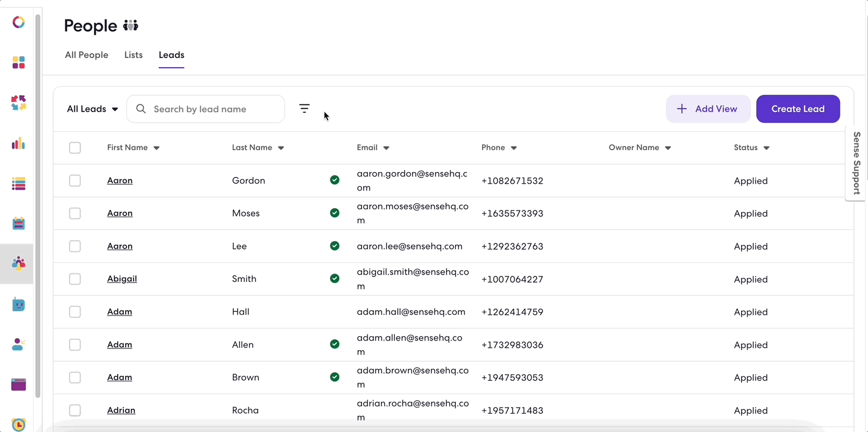The height and width of the screenshot is (432, 868).
Task: Open lead Aaron in the Gordon row
Action: 120,181
